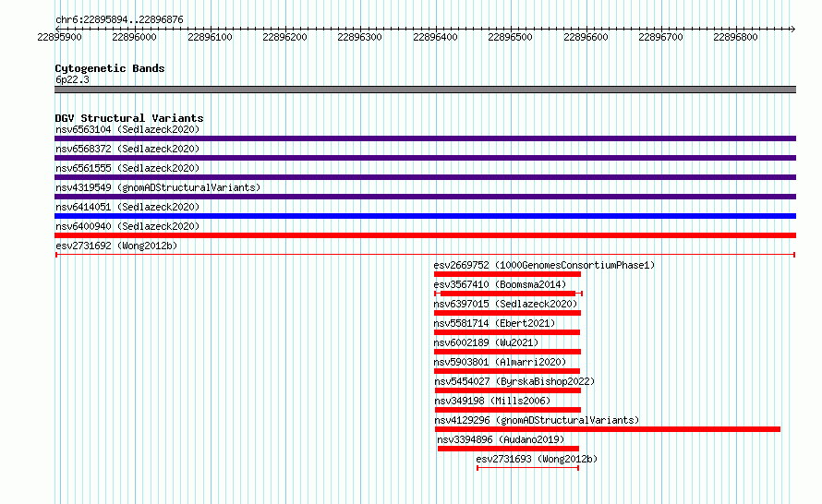Click the thin red line under esv2731693
822x504 pixels.
coord(528,468)
